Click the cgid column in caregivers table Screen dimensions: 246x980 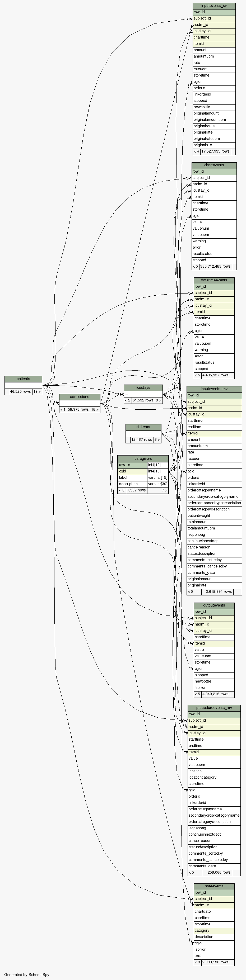click(x=132, y=471)
